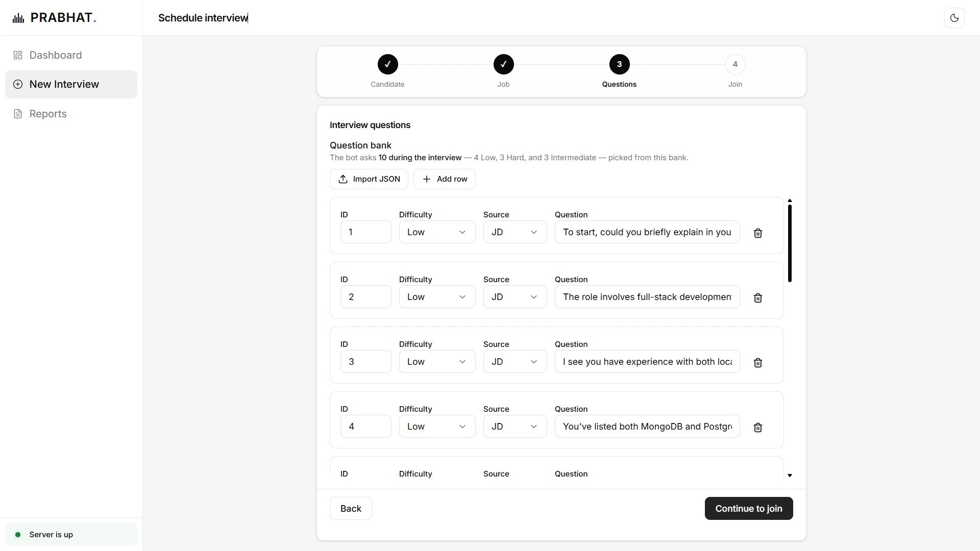Delete question row 4 with trash icon
Image resolution: width=980 pixels, height=551 pixels.
[758, 428]
